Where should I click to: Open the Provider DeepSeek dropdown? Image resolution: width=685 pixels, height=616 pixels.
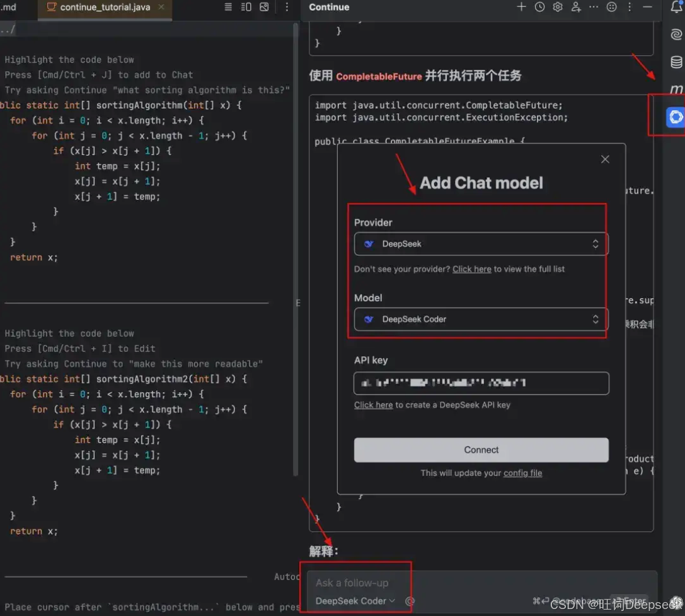pyautogui.click(x=481, y=244)
